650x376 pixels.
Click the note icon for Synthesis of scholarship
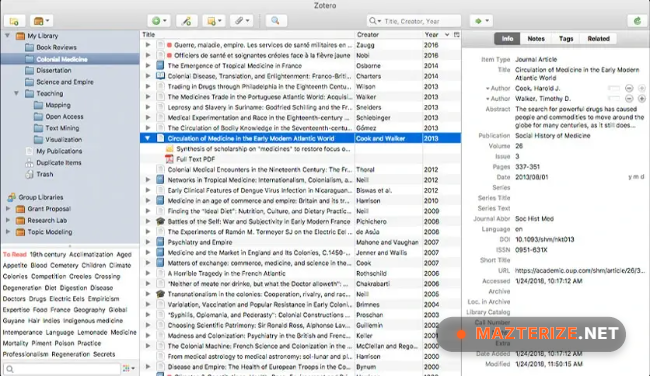click(169, 149)
